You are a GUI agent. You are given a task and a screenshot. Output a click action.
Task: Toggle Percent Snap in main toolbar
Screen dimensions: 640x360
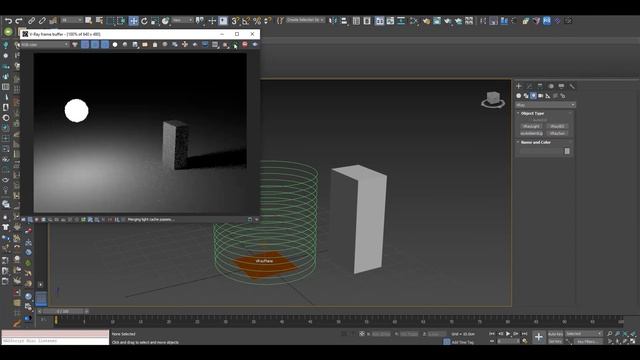tap(257, 20)
